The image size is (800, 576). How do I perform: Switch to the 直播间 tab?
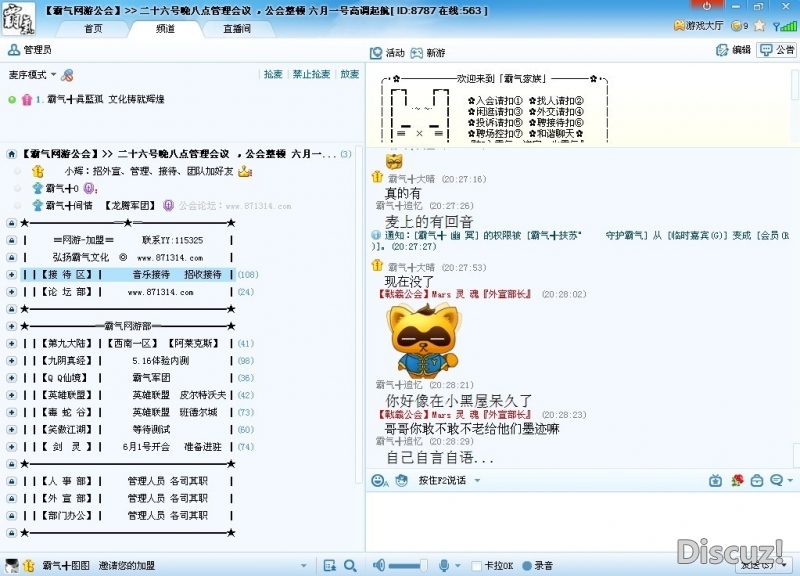237,29
